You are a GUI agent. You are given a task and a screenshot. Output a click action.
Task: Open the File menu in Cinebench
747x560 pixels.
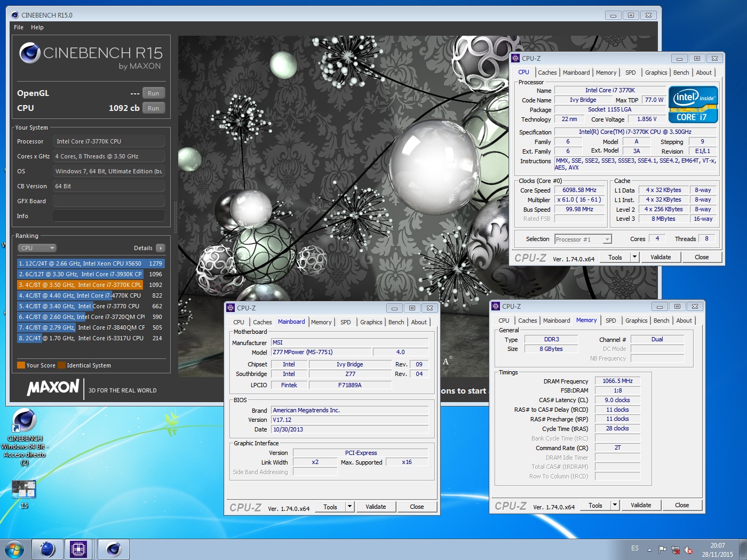pos(19,27)
